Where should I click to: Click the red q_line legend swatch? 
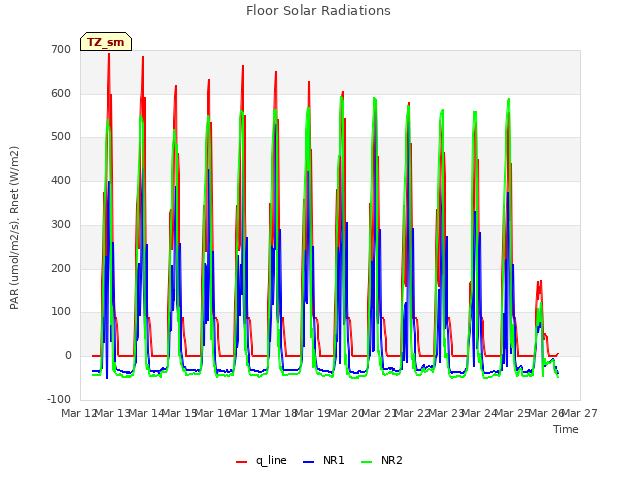coord(241,462)
